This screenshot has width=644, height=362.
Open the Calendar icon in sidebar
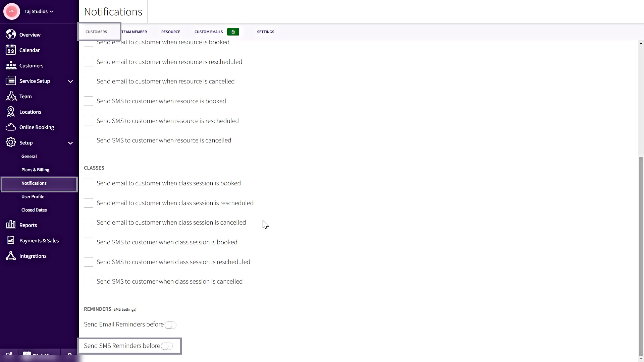point(11,50)
